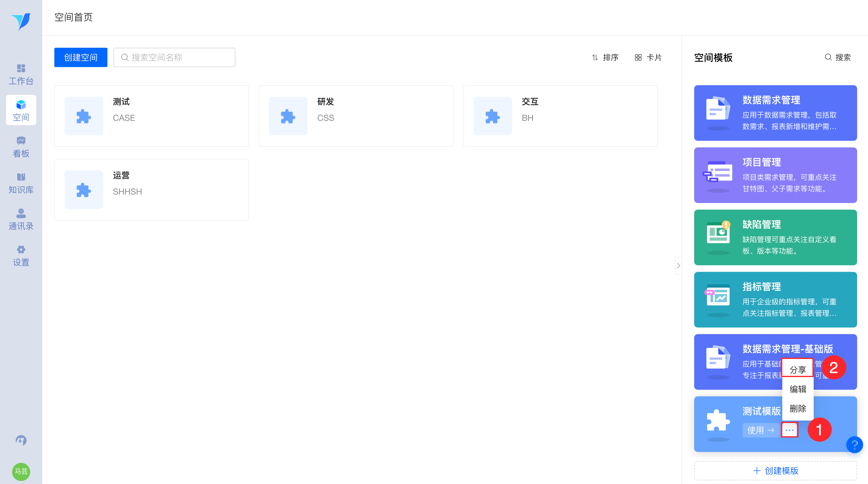Open the 排序 sort dropdown

605,57
